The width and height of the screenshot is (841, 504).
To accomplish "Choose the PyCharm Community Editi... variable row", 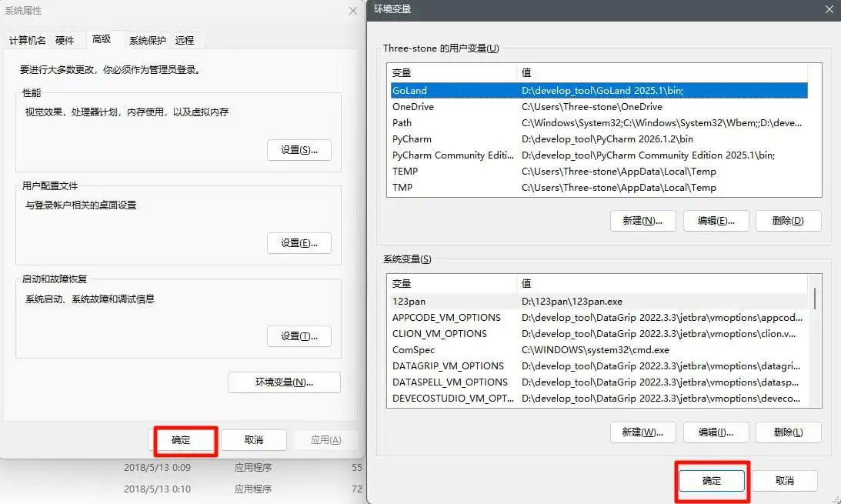I will point(599,155).
